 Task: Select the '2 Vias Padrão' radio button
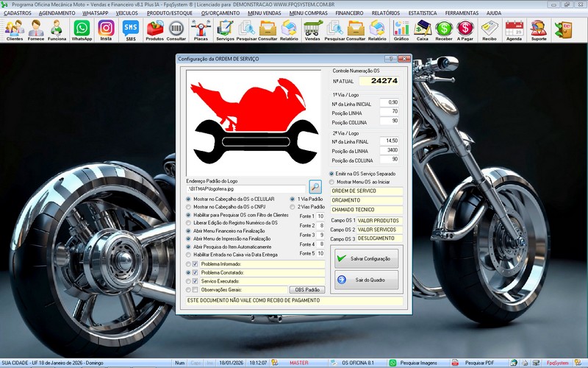293,208
